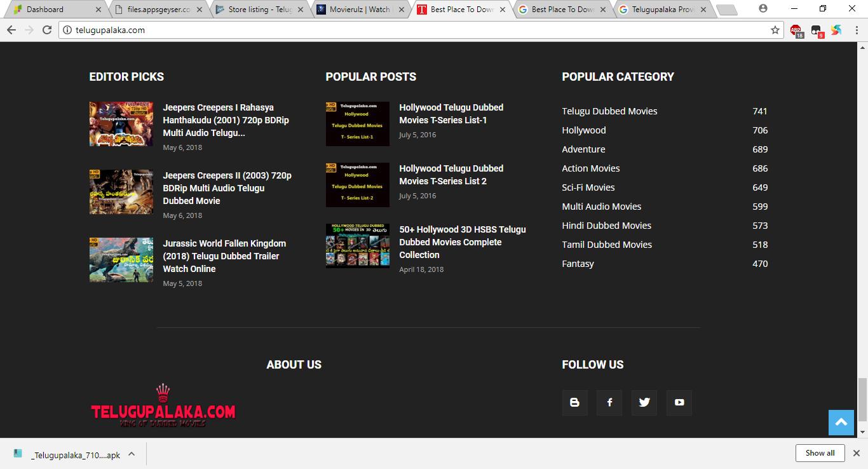Switch to the Movierulz tab
This screenshot has width=868, height=469.
360,10
